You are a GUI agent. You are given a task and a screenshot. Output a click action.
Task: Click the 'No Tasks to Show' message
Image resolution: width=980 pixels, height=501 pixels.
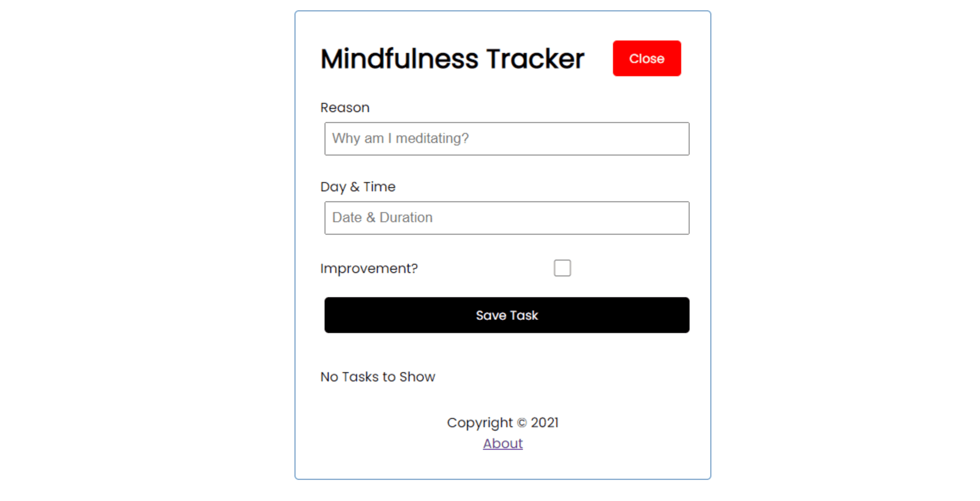(x=377, y=377)
